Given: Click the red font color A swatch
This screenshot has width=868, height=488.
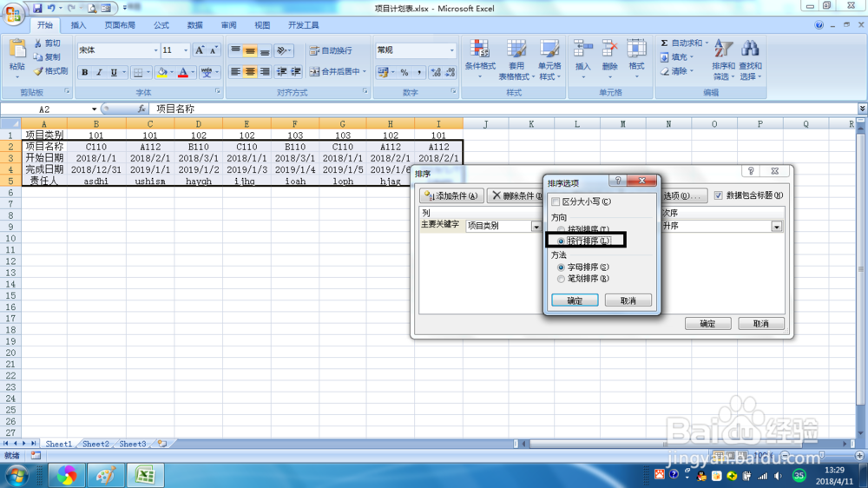Looking at the screenshot, I should [183, 73].
